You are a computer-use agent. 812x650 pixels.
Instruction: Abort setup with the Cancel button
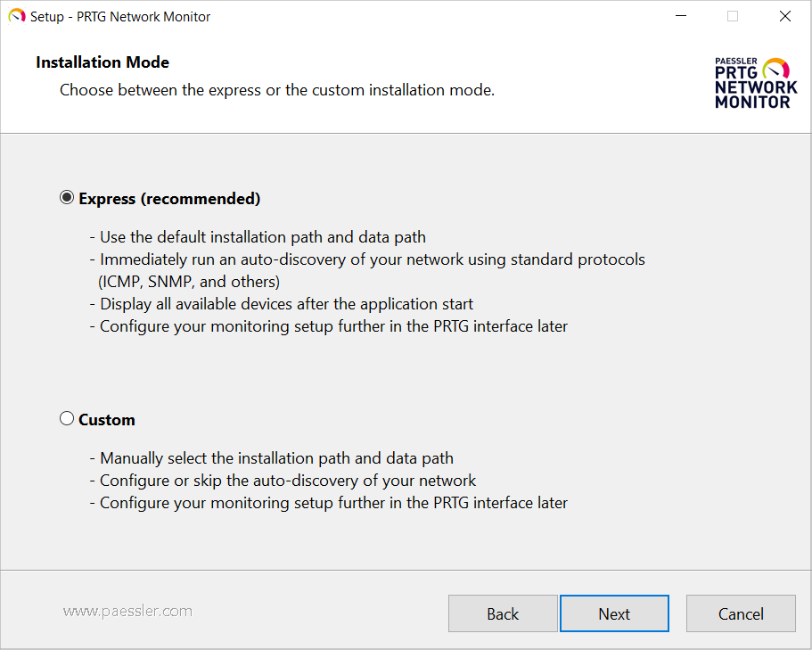pyautogui.click(x=741, y=613)
